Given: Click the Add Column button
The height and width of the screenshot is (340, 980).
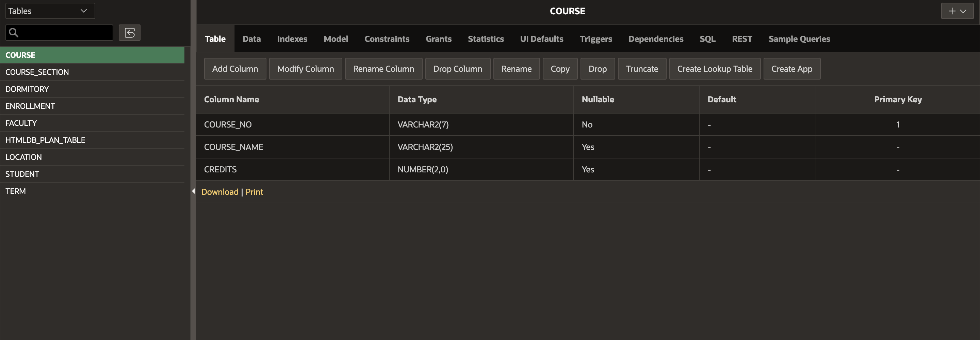Looking at the screenshot, I should click(x=235, y=69).
